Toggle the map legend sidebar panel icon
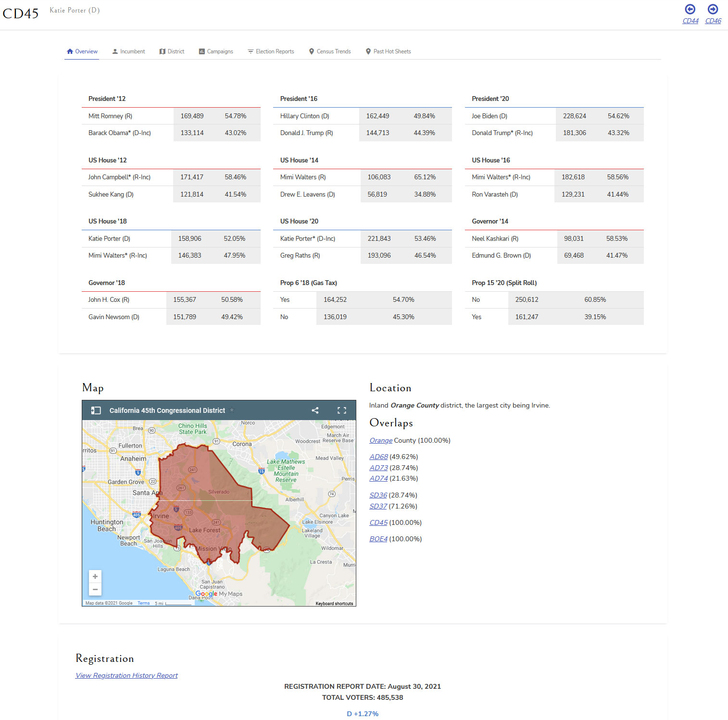The image size is (728, 720). [x=96, y=410]
